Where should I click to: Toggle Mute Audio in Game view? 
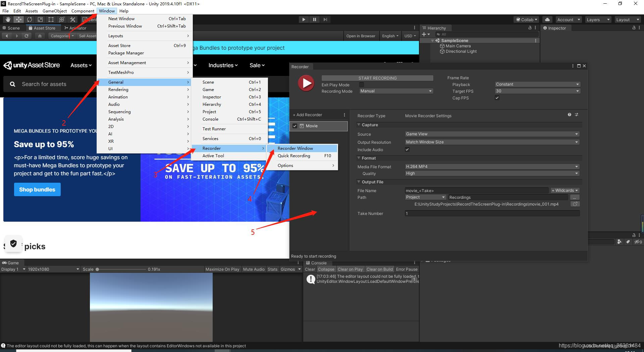tap(254, 269)
